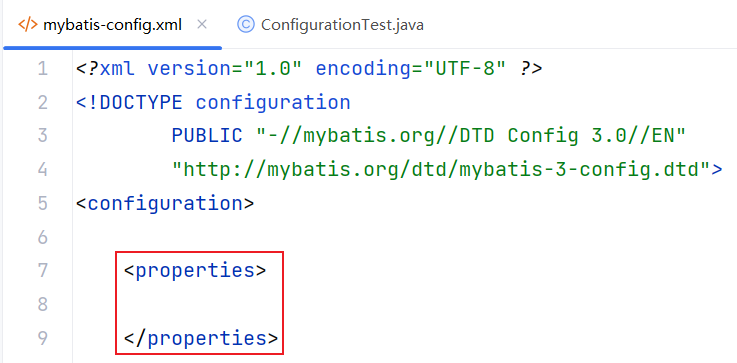Click the "<!DOCTYPE configuration" text
This screenshot has height=363, width=737.
pyautogui.click(x=213, y=103)
